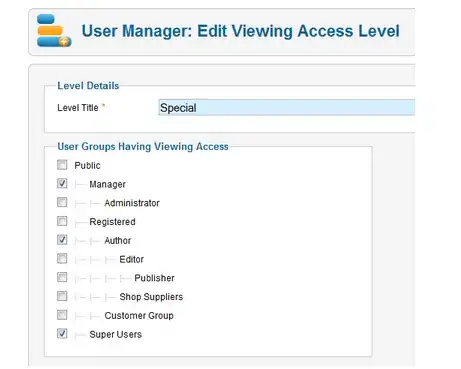Select the Administrator label
Image resolution: width=461 pixels, height=369 pixels.
pyautogui.click(x=132, y=203)
